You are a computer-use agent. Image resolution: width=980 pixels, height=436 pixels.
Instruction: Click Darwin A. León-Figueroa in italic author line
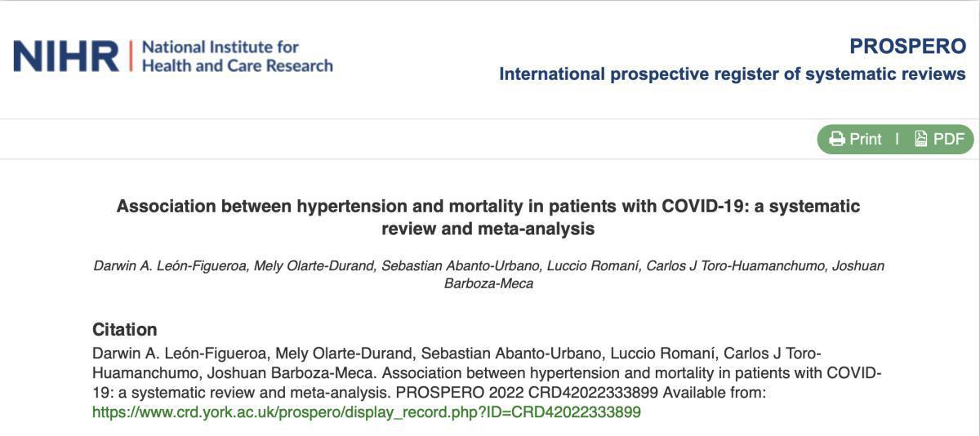(x=170, y=266)
